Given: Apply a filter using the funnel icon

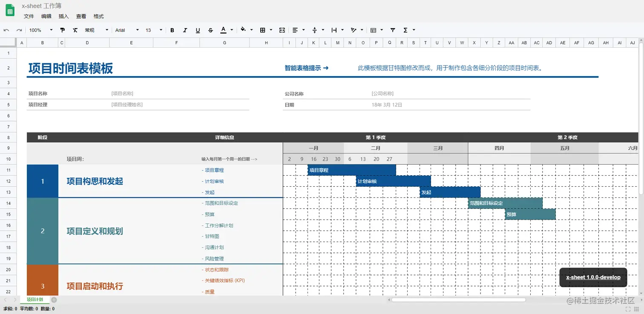Looking at the screenshot, I should coord(392,30).
